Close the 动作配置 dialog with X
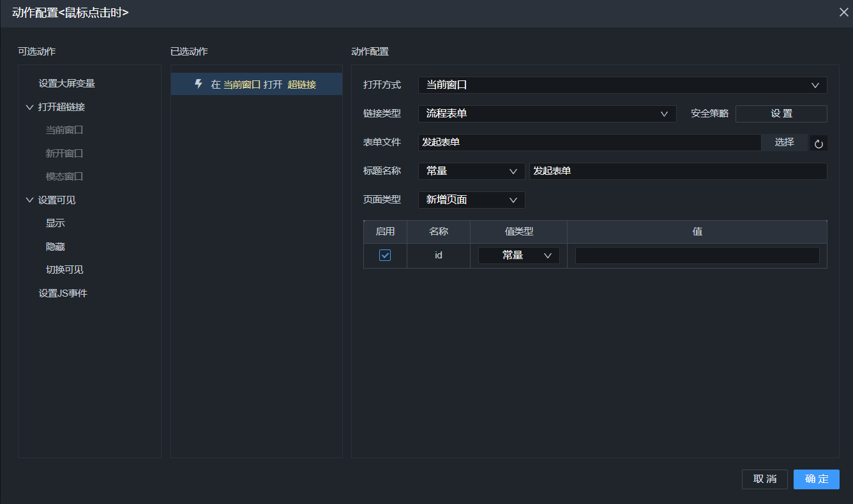 [x=843, y=12]
